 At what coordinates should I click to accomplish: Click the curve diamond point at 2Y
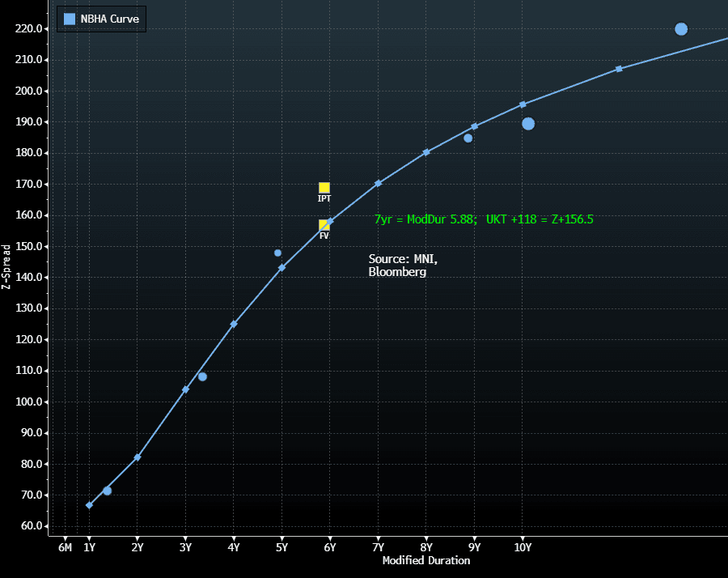point(138,457)
